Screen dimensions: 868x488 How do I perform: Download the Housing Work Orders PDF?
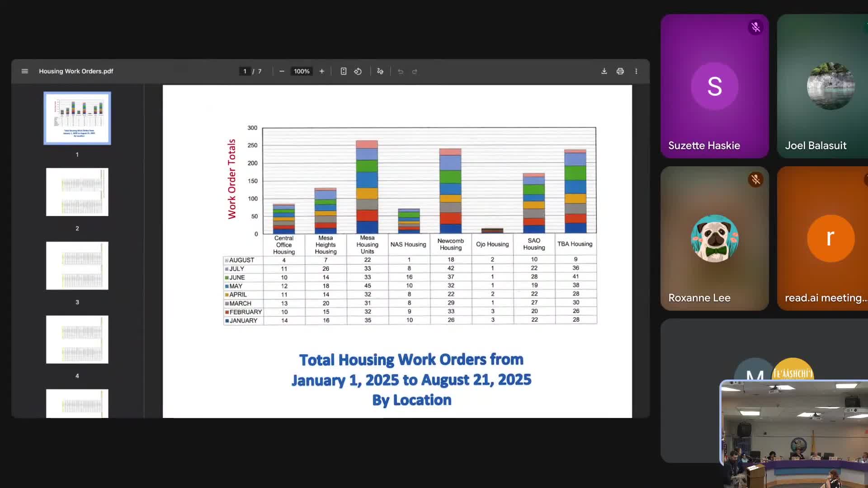pos(604,71)
